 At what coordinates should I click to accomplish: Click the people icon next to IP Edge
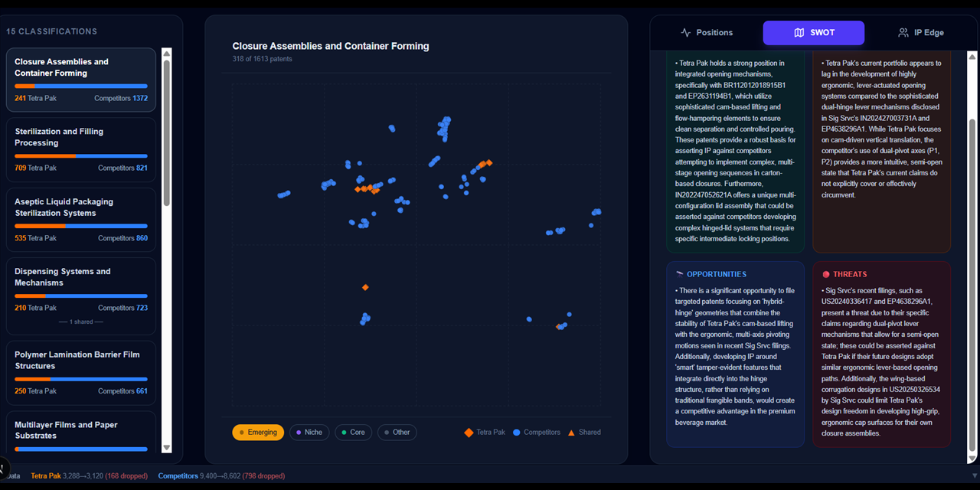tap(903, 32)
